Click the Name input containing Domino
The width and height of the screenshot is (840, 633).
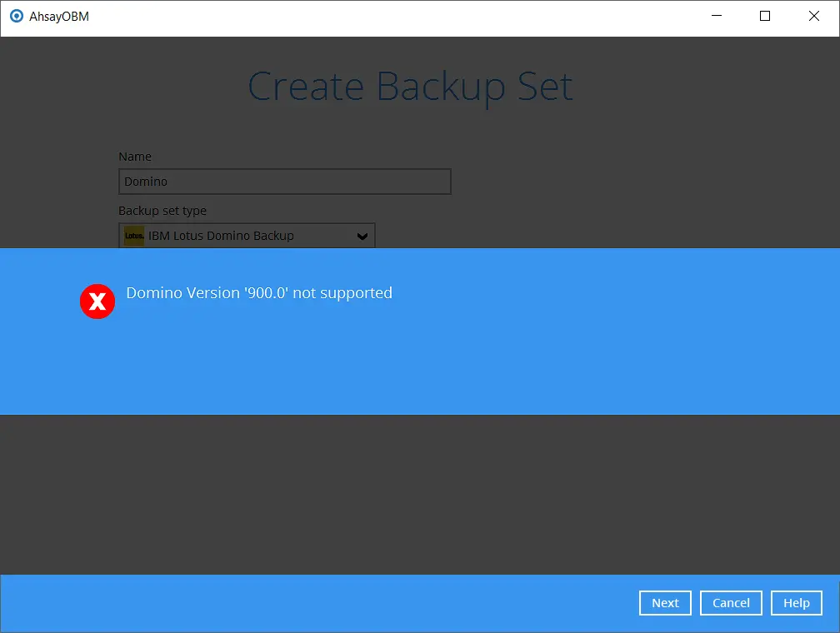coord(284,182)
